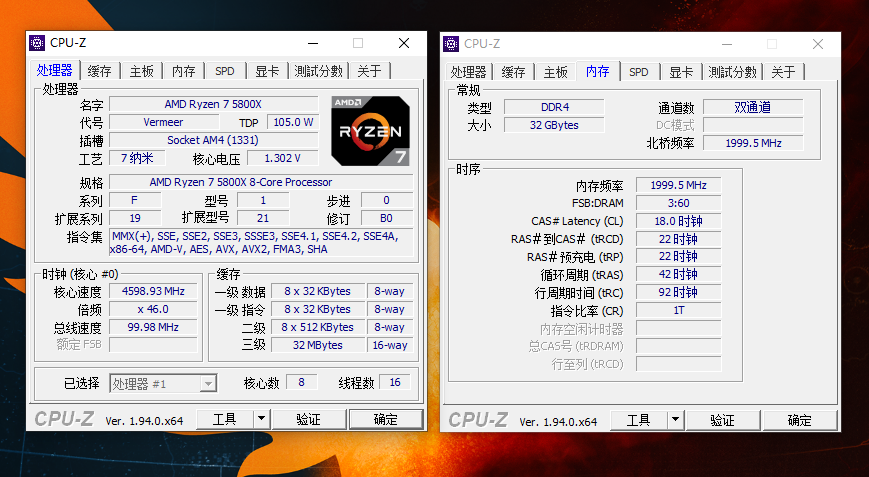Click the TDP value 105.0 W
This screenshot has height=477, width=869.
click(293, 122)
